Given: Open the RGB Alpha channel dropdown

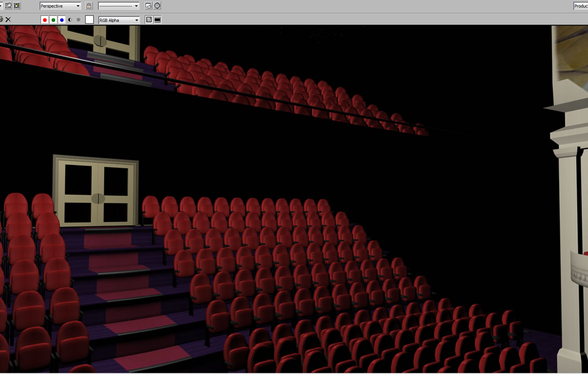Looking at the screenshot, I should tap(119, 20).
